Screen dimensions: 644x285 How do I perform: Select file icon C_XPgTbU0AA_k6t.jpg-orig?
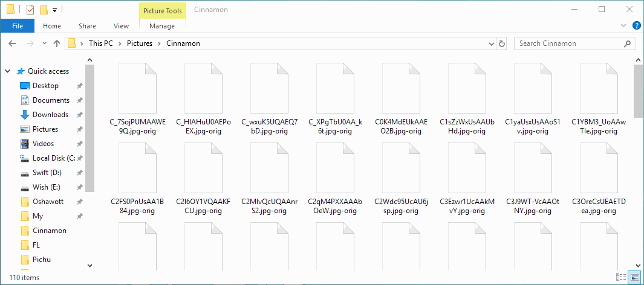(335, 88)
